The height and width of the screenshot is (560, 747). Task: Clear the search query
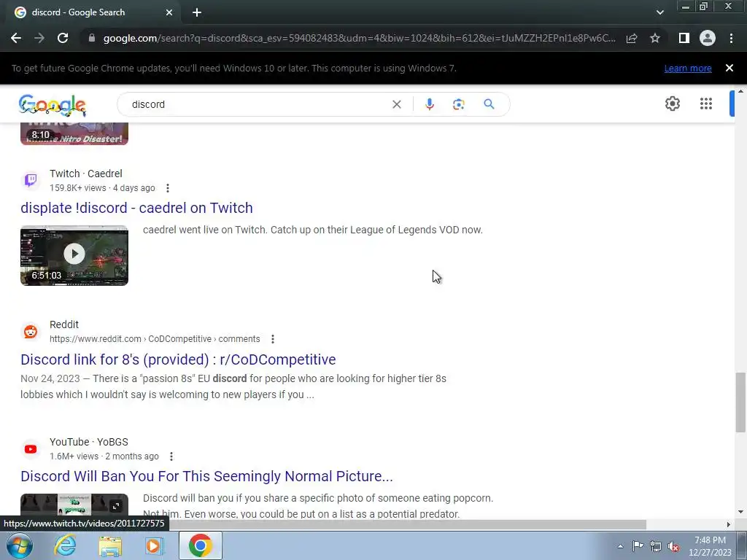coord(396,104)
